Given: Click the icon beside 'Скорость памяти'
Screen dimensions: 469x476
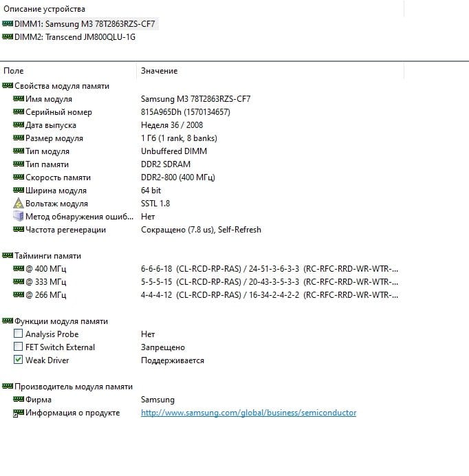Looking at the screenshot, I should tap(19, 177).
